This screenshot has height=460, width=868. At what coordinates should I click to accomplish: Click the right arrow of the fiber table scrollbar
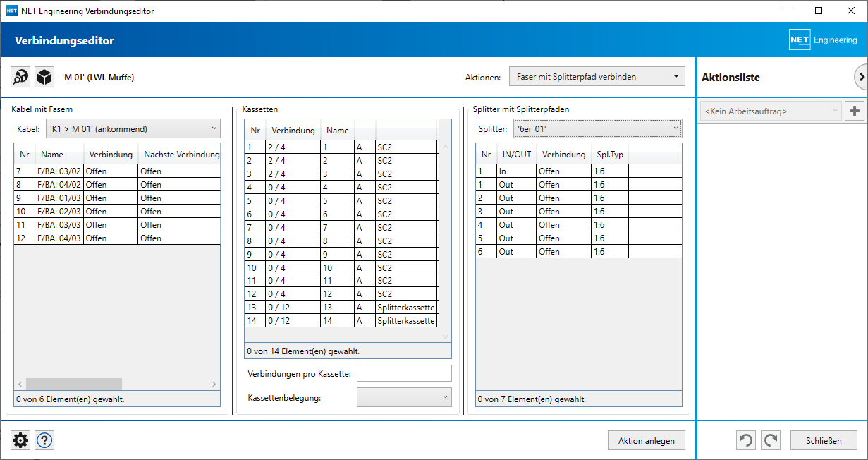pyautogui.click(x=214, y=384)
